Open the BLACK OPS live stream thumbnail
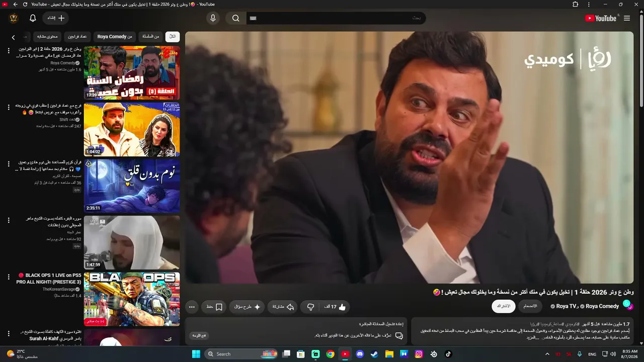Image resolution: width=644 pixels, height=362 pixels. [x=132, y=299]
